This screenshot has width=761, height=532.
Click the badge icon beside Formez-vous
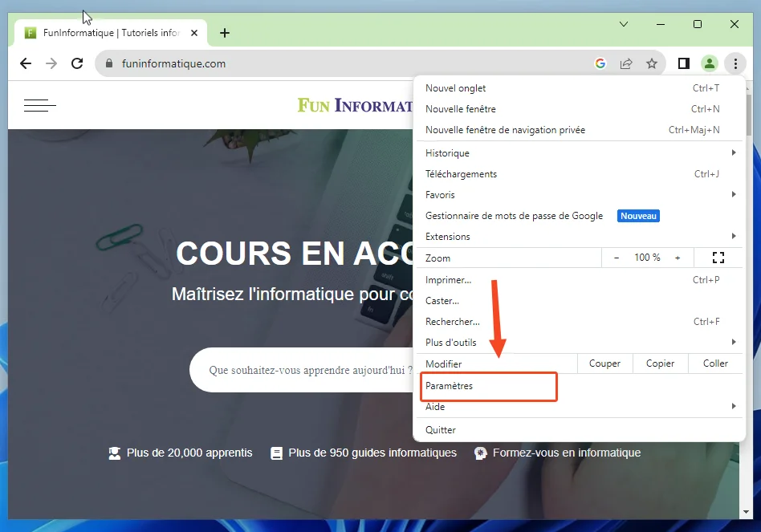(481, 453)
